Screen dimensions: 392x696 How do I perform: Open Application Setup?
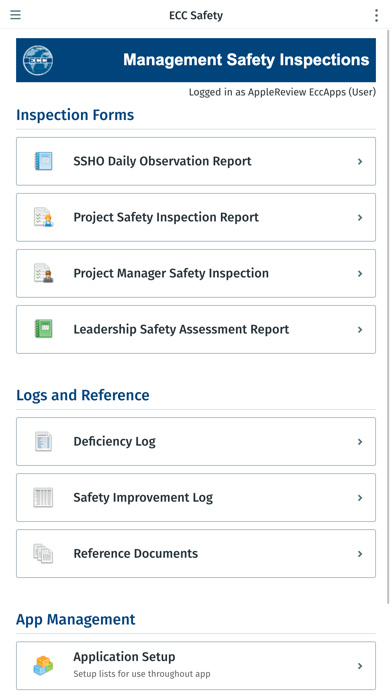(196, 665)
